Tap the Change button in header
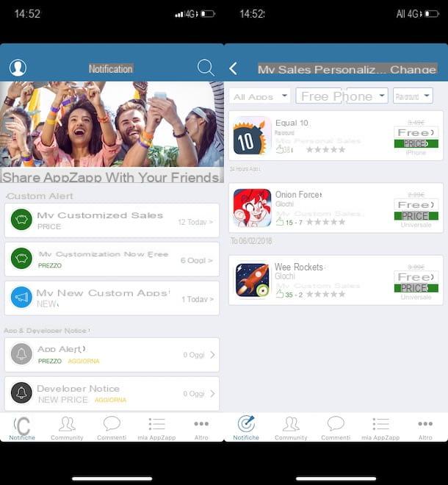448x485 pixels. click(x=413, y=69)
